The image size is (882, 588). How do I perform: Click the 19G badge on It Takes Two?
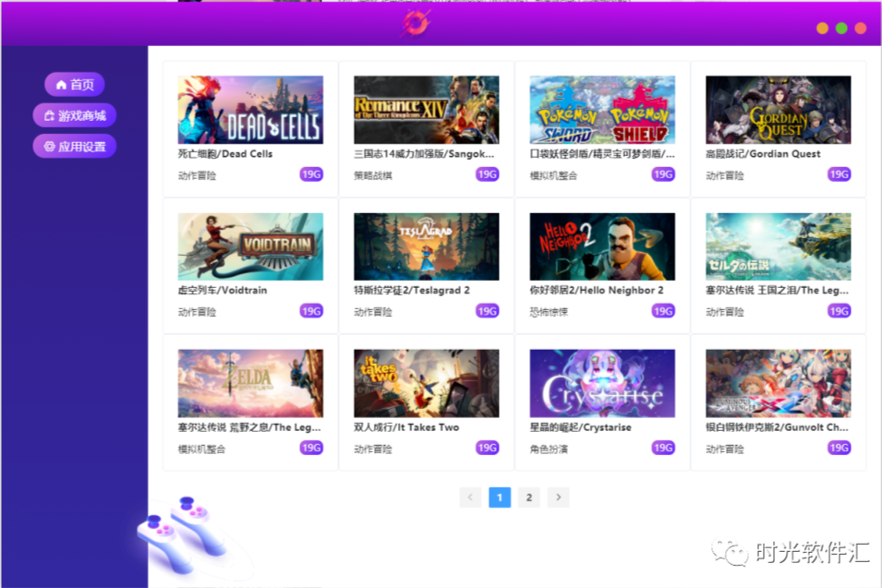[x=487, y=448]
